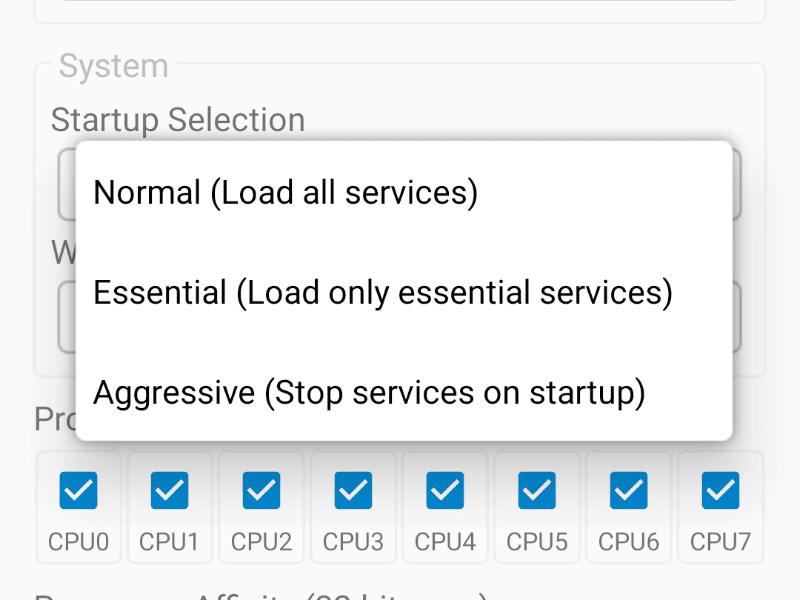
Task: Uncheck the CPU6 checkbox
Action: tap(628, 490)
